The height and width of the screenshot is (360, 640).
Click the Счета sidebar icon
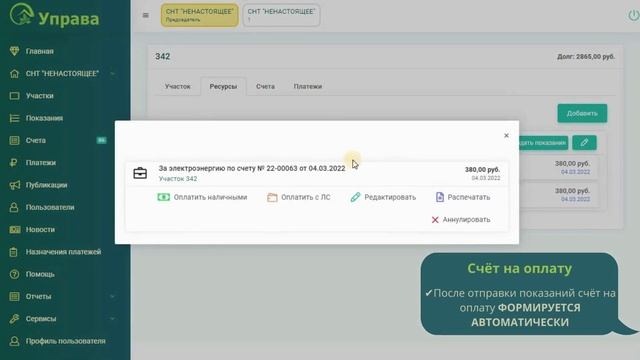(14, 140)
